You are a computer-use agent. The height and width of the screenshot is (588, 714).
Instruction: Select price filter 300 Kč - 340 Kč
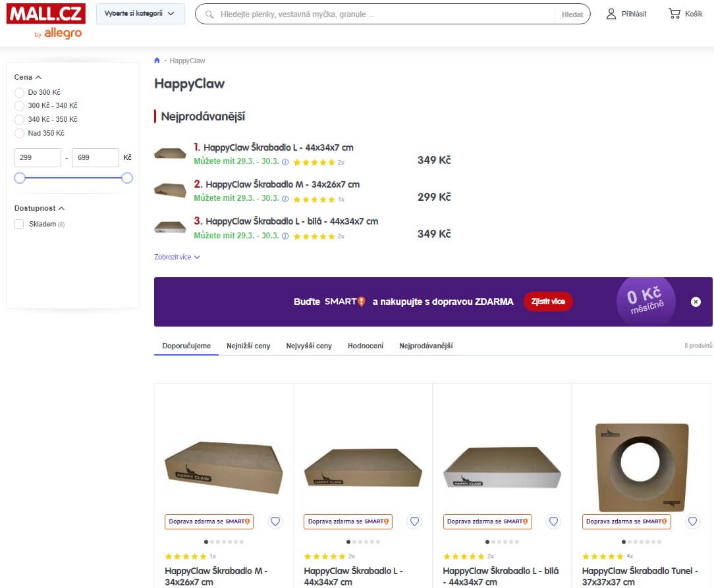19,106
